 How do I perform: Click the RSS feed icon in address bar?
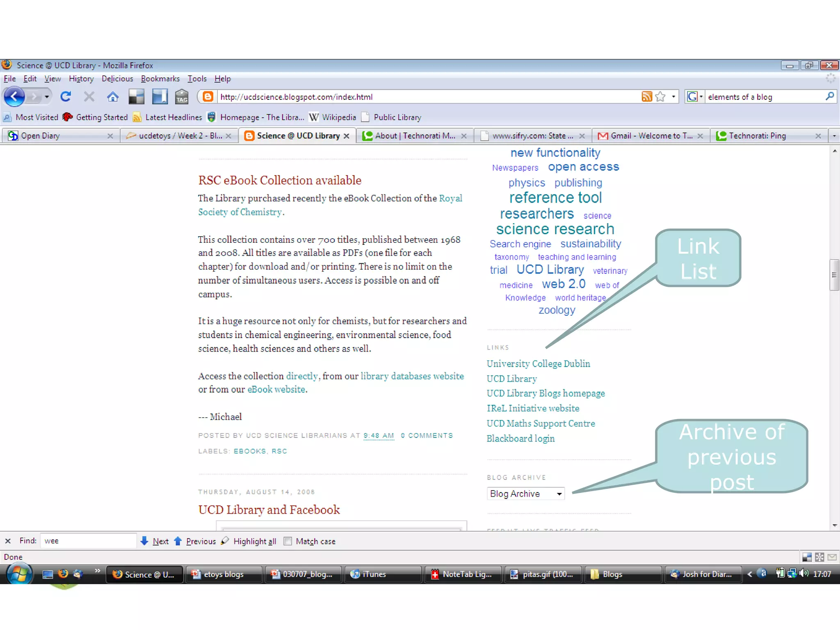click(646, 97)
